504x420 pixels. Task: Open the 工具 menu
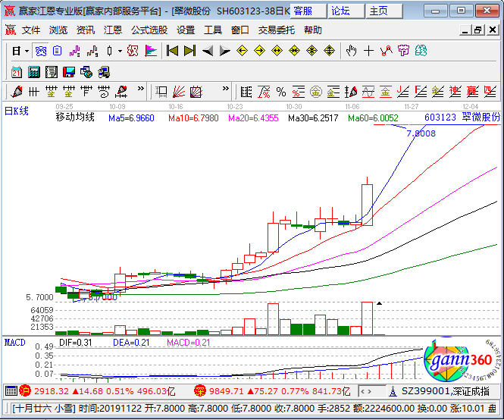tap(213, 30)
